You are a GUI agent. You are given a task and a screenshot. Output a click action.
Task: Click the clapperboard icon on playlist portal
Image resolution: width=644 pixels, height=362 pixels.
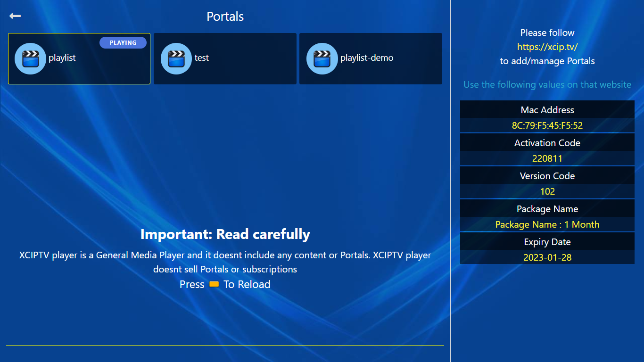[x=30, y=58]
